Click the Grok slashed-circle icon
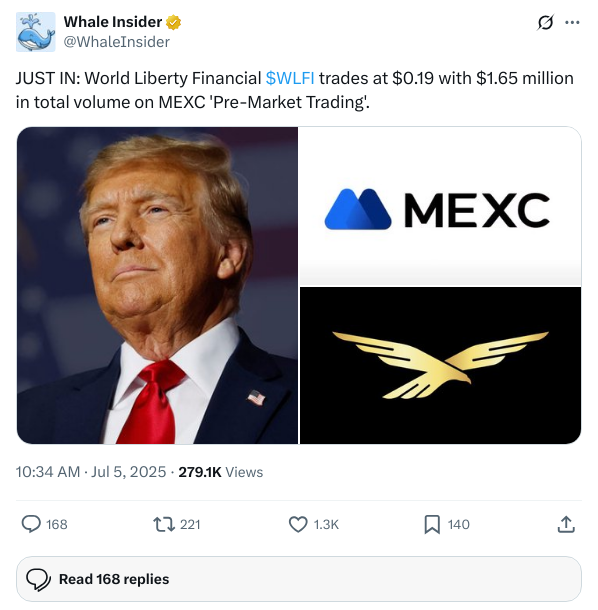 [x=545, y=23]
